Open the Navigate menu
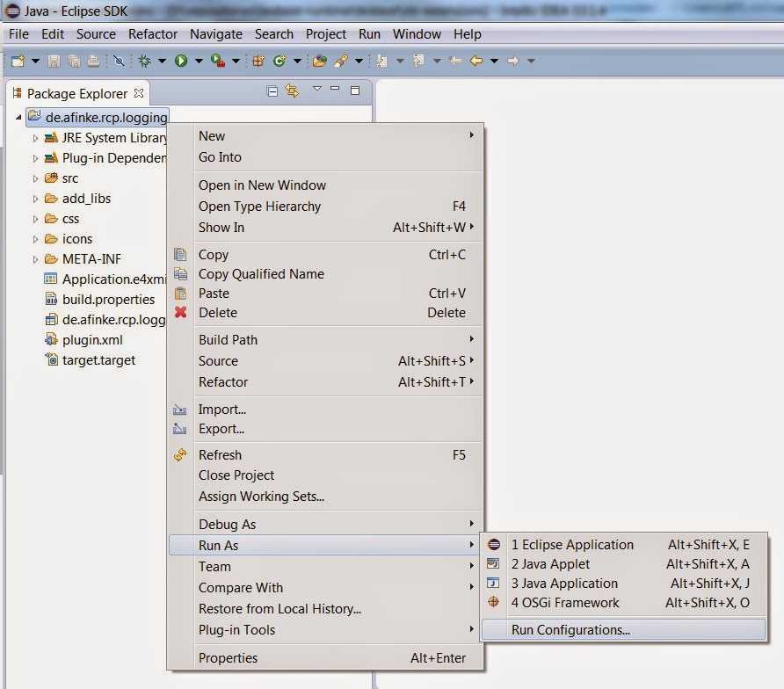The width and height of the screenshot is (784, 689). 216,34
